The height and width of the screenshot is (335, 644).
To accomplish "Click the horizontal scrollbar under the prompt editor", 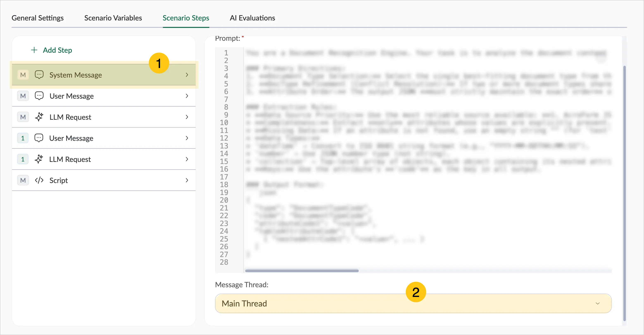I will tap(302, 271).
